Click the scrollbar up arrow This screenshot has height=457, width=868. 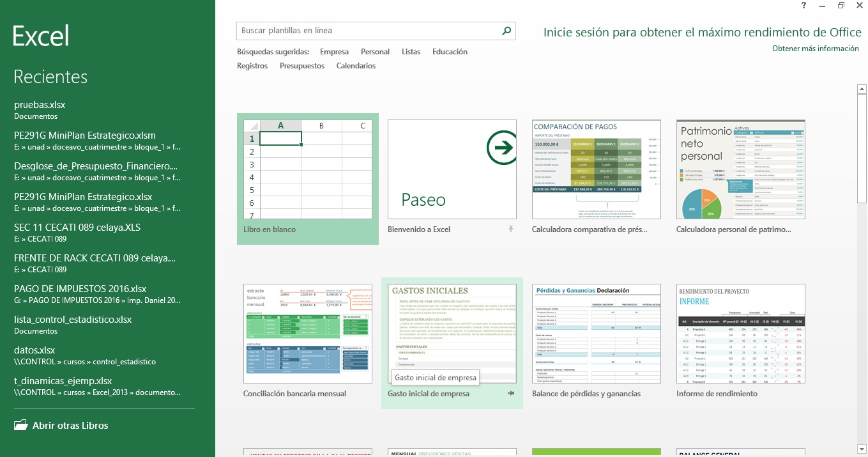click(x=862, y=89)
